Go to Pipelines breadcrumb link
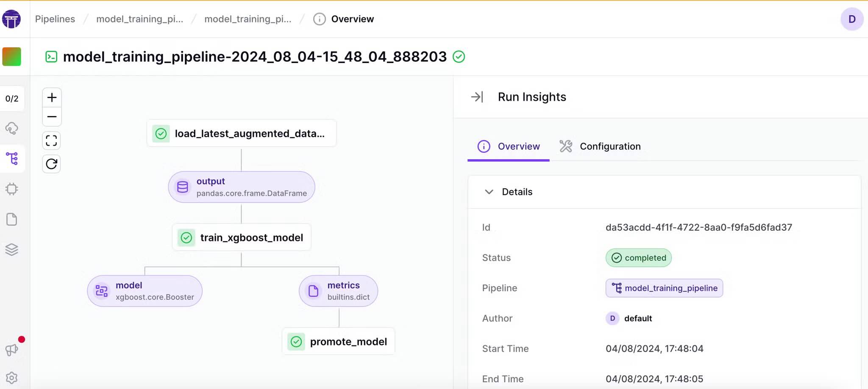 [x=55, y=19]
